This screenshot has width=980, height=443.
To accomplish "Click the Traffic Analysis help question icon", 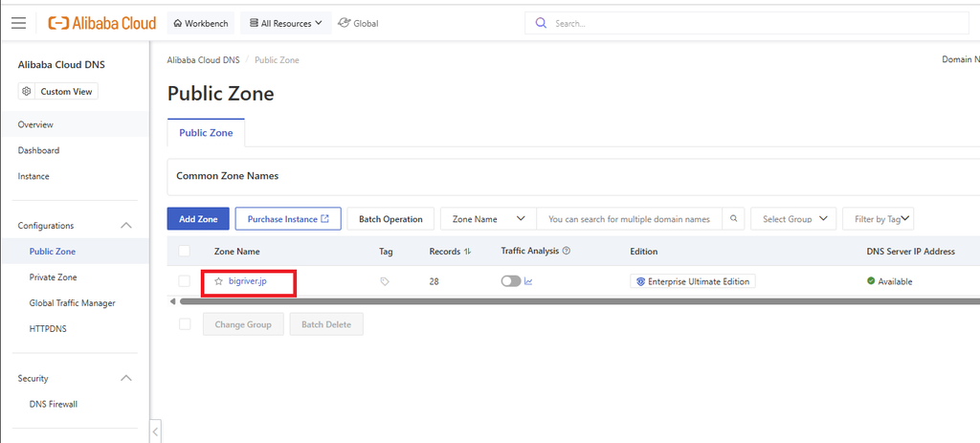I will pyautogui.click(x=567, y=252).
